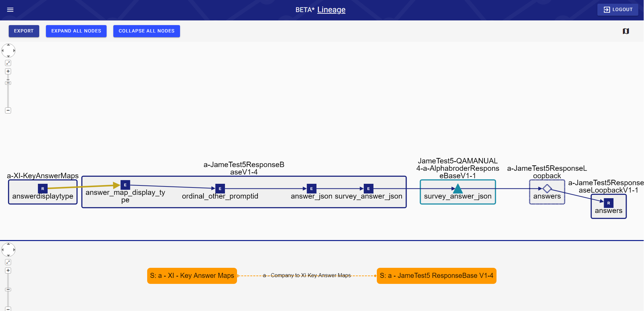The width and height of the screenshot is (644, 311).
Task: Select the E node for answer_map_display_type
Action: pyautogui.click(x=125, y=185)
